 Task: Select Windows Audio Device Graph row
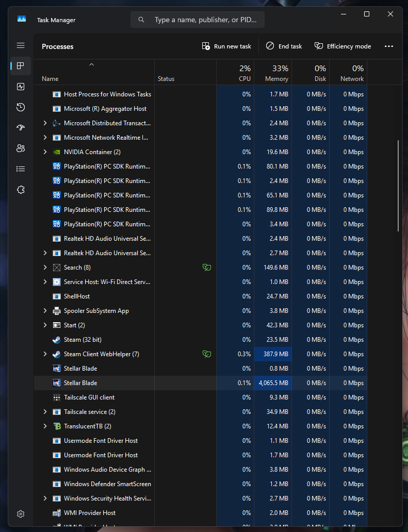[201, 470]
